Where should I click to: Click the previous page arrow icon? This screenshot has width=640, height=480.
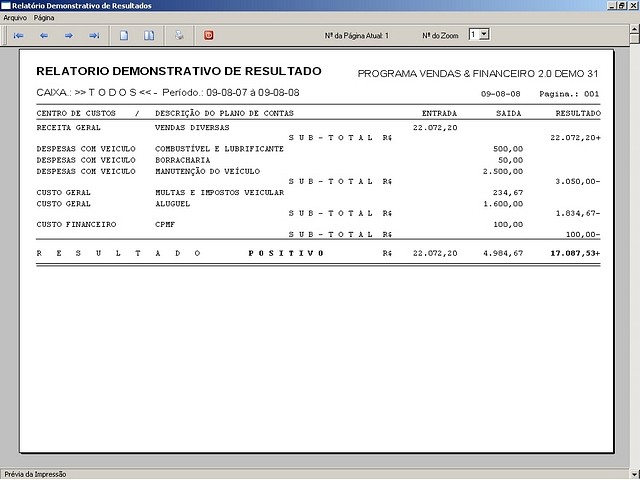pyautogui.click(x=44, y=35)
